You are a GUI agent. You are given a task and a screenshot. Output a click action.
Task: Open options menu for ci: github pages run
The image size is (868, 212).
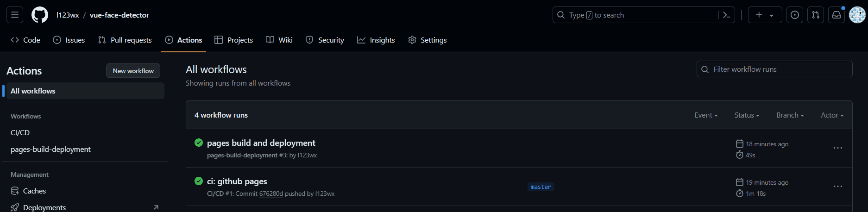[x=837, y=187]
